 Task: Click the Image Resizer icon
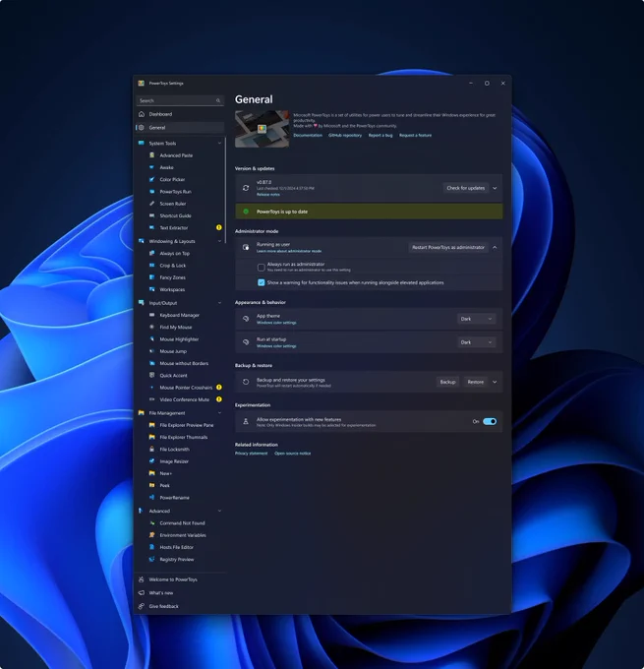tap(151, 461)
